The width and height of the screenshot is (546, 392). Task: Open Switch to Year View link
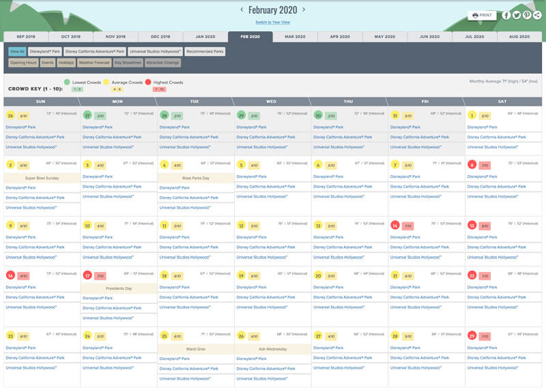[272, 22]
